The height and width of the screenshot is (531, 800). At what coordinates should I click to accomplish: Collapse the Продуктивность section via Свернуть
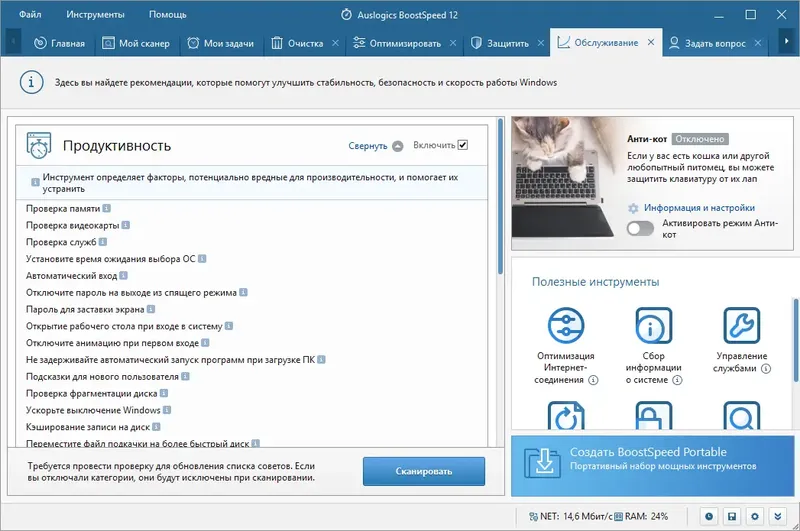point(376,146)
